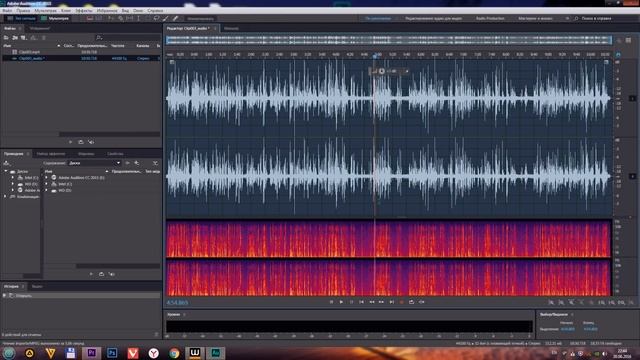The width and height of the screenshot is (640, 360).
Task: Toggle Loop Playback in transport controls
Action: click(411, 302)
